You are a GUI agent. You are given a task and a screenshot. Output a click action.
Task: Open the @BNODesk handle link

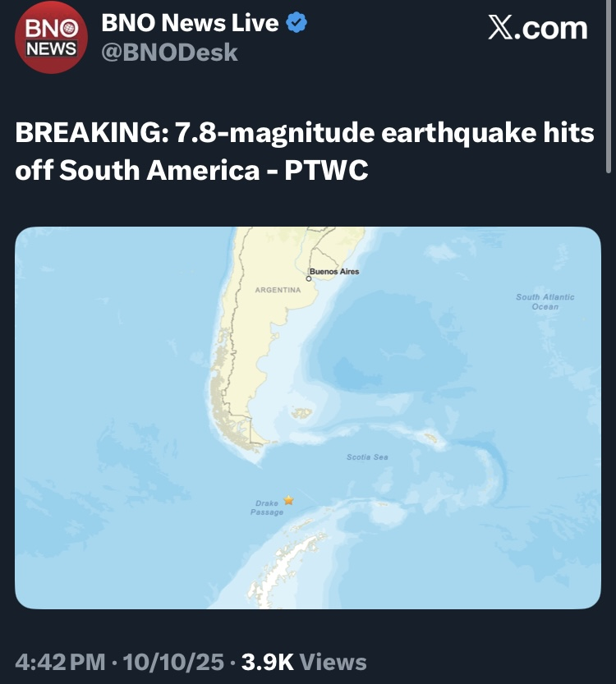(x=169, y=53)
